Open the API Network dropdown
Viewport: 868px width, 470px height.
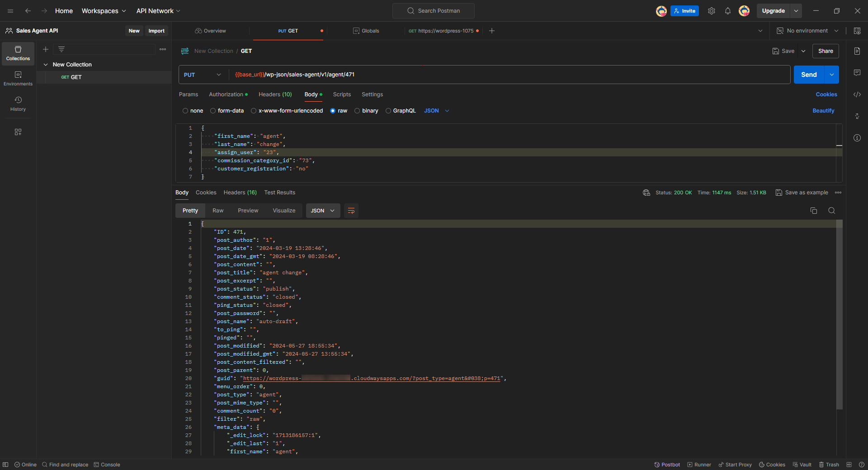coord(158,11)
